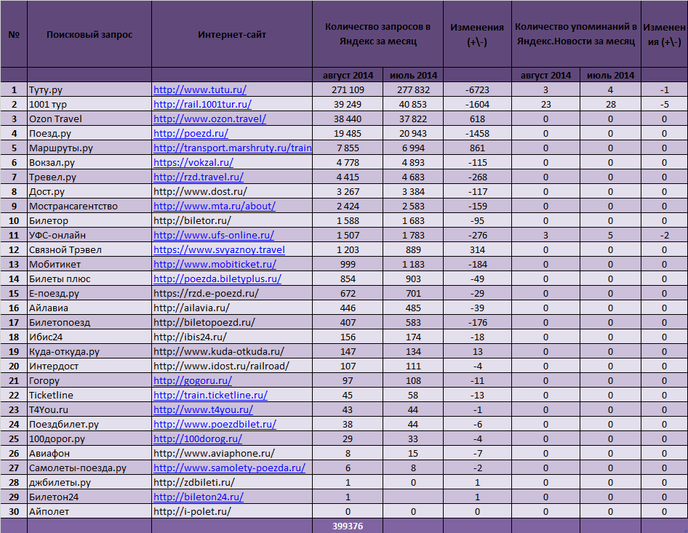Open the http://gogoru.ru/ link
This screenshot has width=688, height=533.
[193, 380]
